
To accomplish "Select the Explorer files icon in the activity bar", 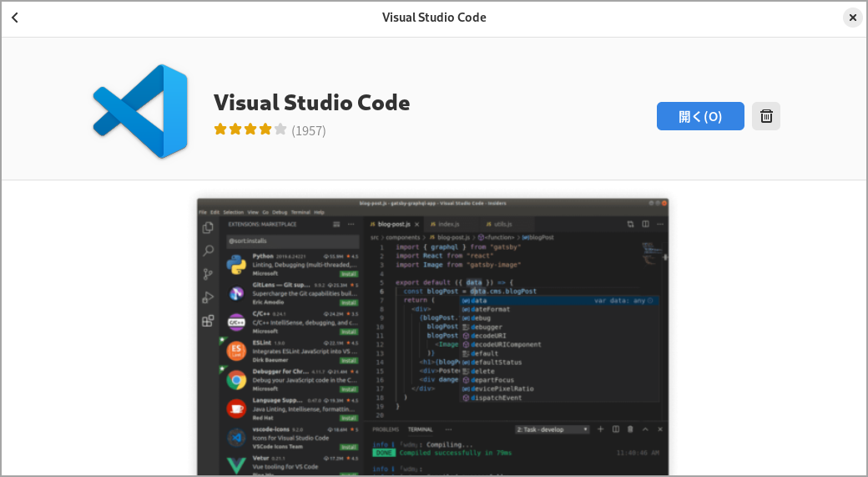I will (208, 227).
